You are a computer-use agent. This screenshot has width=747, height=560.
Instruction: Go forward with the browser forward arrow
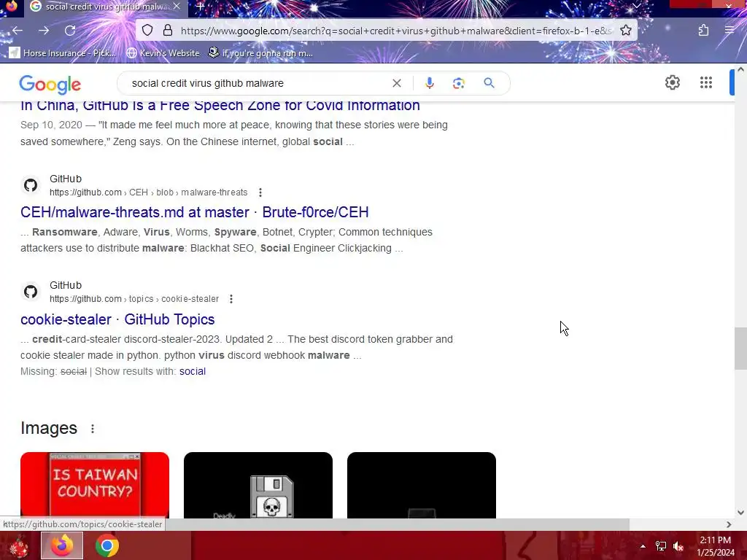click(44, 31)
